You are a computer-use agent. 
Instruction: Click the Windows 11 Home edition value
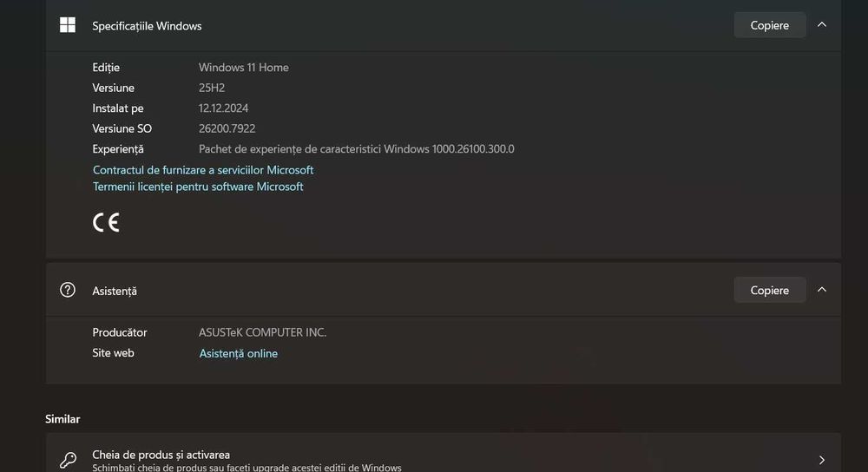tap(244, 68)
